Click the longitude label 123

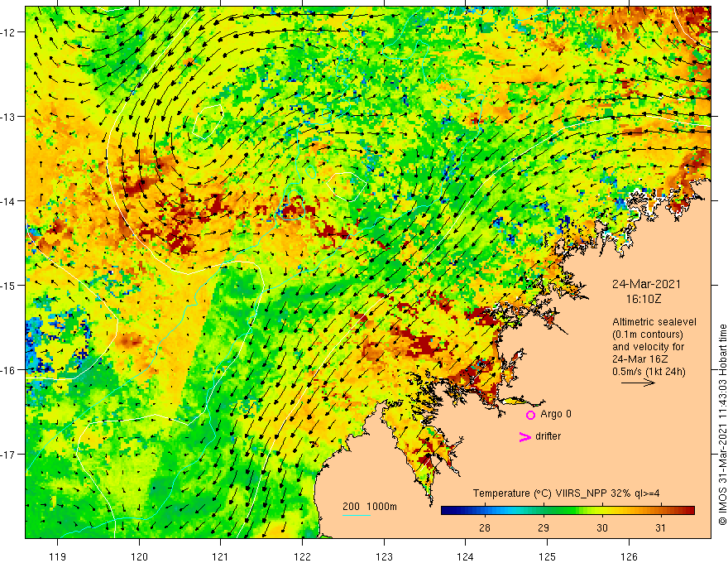[x=384, y=556]
